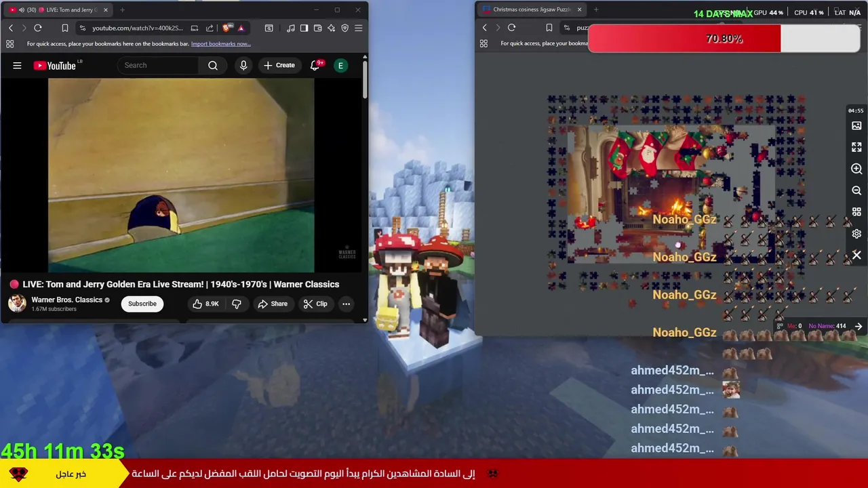Close the Tom and Jerry tab
The width and height of the screenshot is (868, 488).
105,9
